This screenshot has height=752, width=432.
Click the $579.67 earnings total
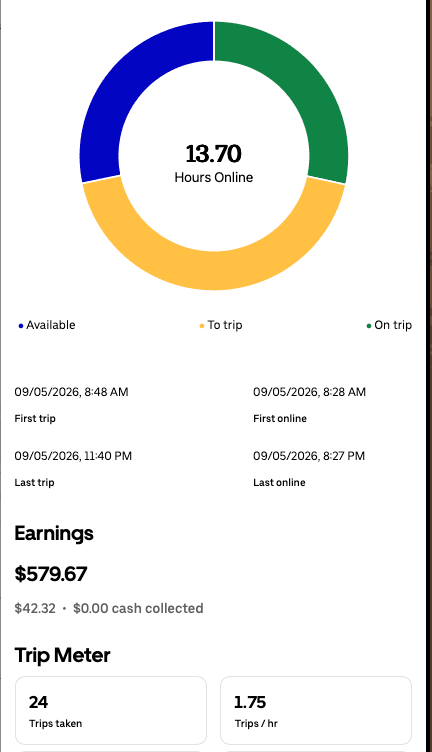(51, 574)
